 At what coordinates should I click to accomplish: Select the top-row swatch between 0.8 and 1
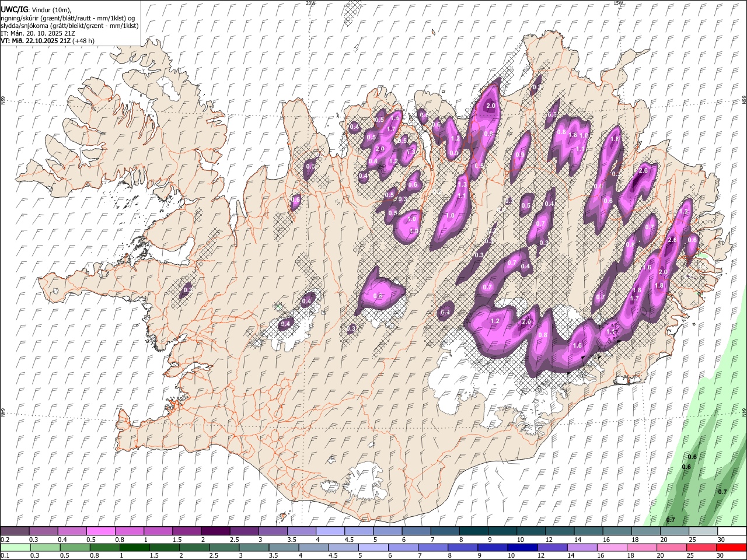tap(129, 531)
